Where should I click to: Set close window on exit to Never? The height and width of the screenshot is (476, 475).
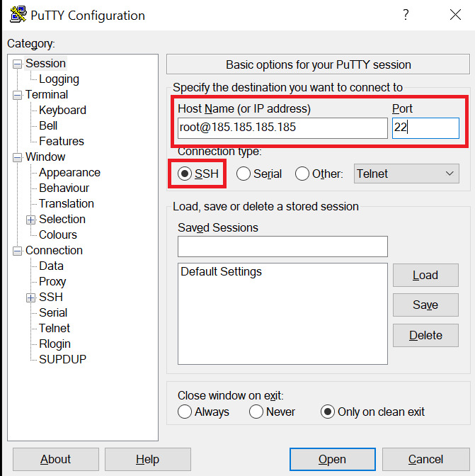pos(256,412)
